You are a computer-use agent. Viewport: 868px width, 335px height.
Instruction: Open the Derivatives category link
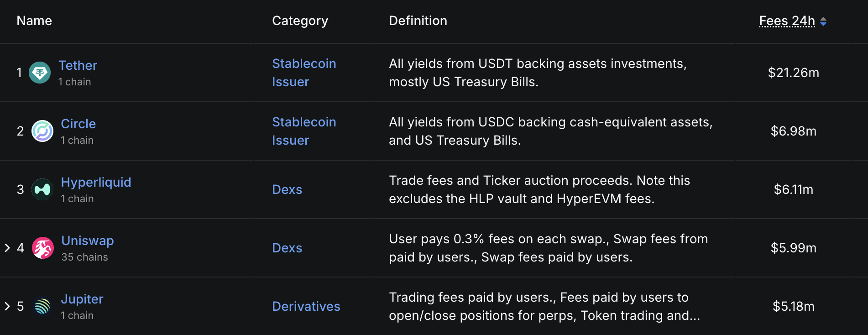pyautogui.click(x=306, y=306)
